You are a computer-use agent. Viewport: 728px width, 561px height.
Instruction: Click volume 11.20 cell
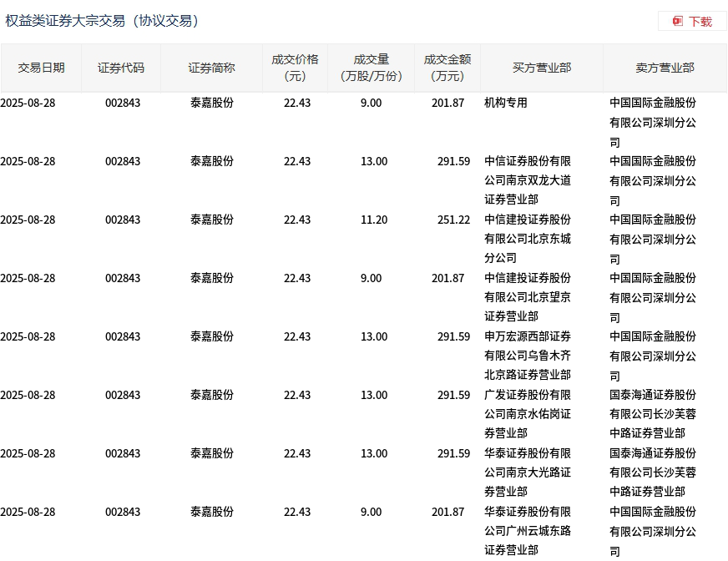point(374,220)
